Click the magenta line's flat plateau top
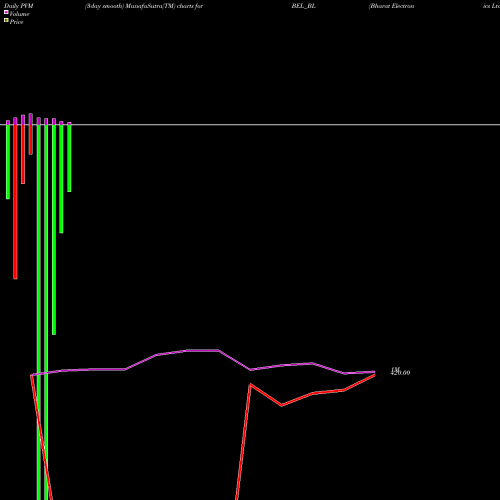Image resolution: width=500 pixels, height=500 pixels. [x=202, y=350]
